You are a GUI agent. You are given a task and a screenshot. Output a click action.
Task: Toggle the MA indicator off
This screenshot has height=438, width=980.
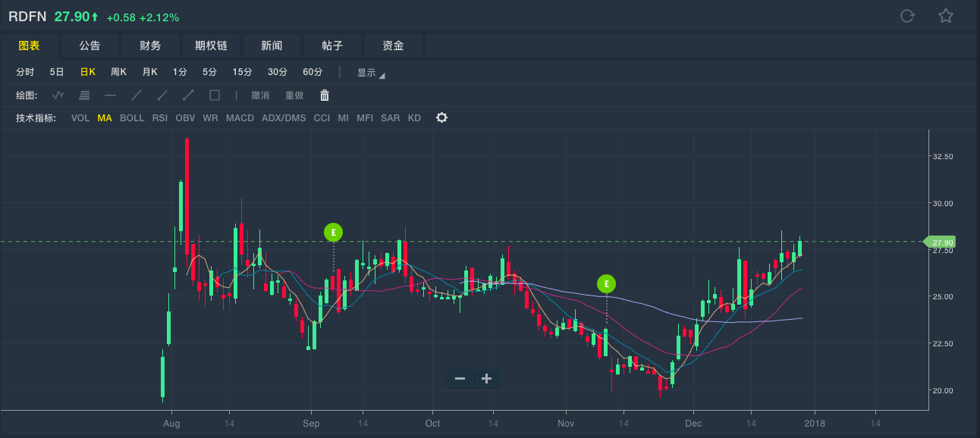coord(105,118)
